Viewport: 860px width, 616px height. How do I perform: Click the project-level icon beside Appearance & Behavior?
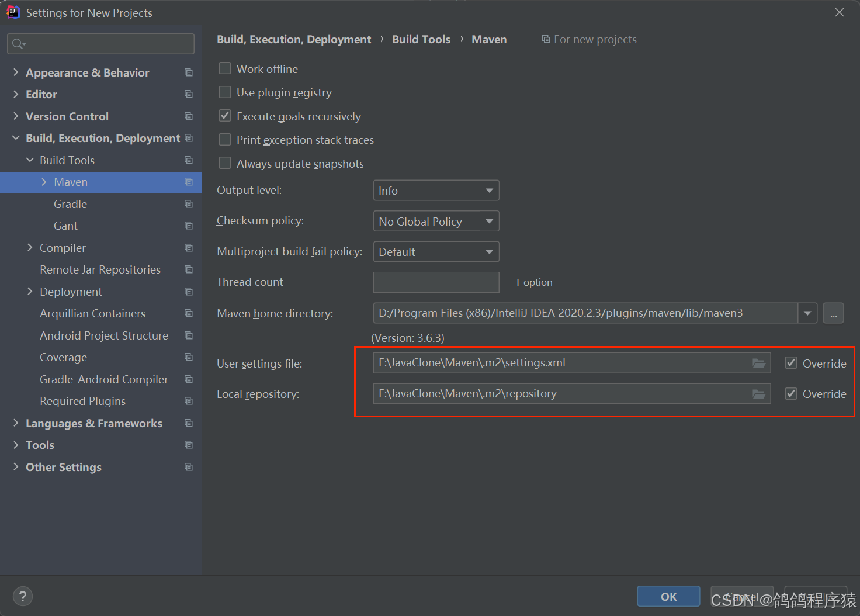point(188,72)
